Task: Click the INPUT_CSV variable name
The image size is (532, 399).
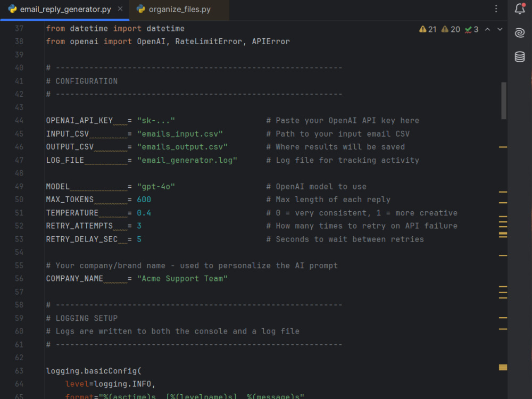Action: click(x=68, y=134)
